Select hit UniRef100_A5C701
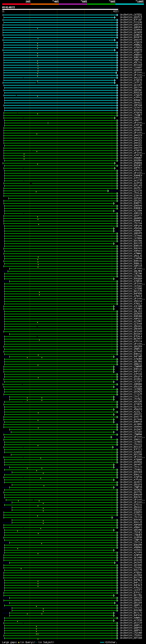Screen dimensions: 146x644 point(131,63)
